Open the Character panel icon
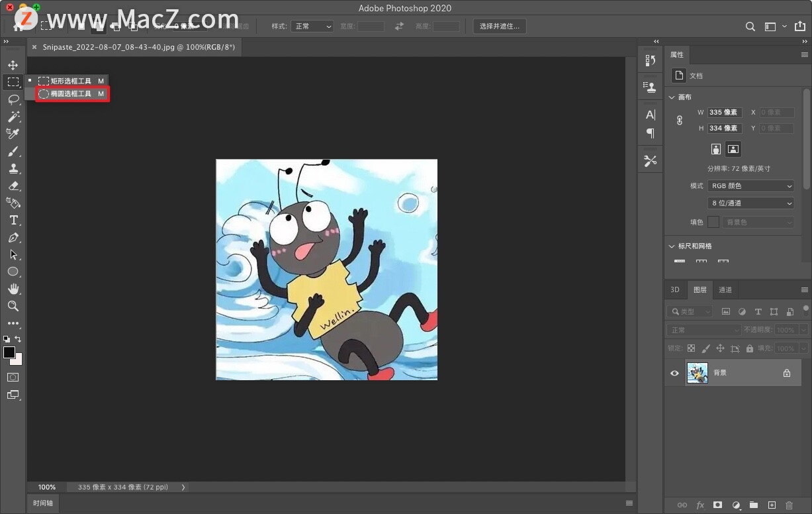Screen dimensions: 812x514 651,115
